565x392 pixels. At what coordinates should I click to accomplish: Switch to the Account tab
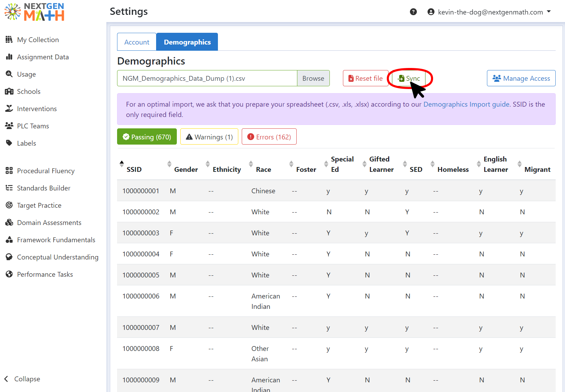coord(137,42)
